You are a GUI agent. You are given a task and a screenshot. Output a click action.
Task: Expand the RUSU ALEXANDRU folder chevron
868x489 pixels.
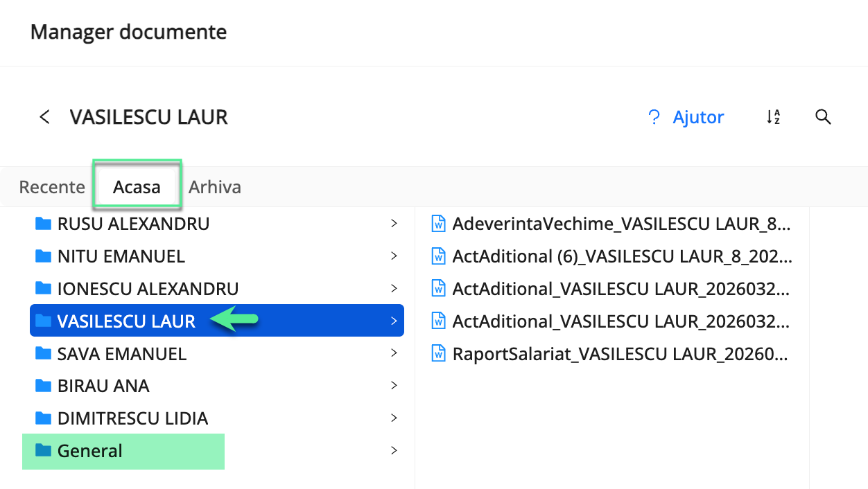(x=394, y=224)
